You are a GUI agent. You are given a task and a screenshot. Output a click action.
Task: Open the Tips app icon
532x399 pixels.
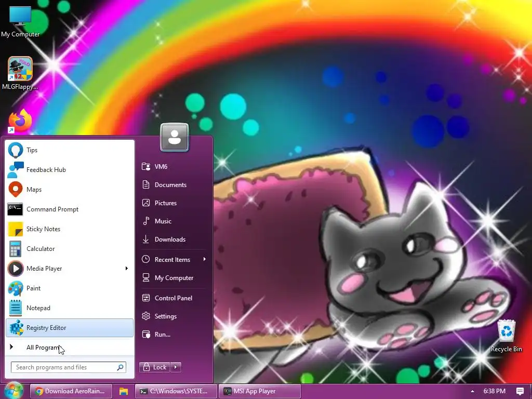[x=15, y=150]
